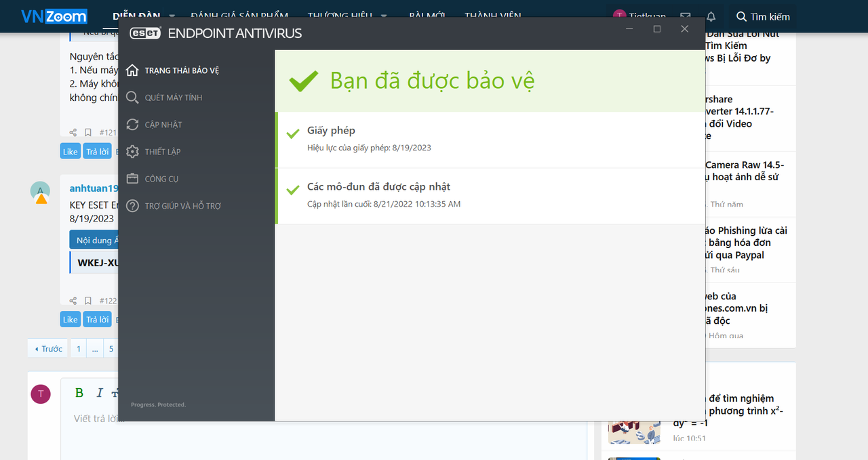868x460 pixels.
Task: Open sidebar article ending with nes.com.vn bị
Action: click(736, 308)
